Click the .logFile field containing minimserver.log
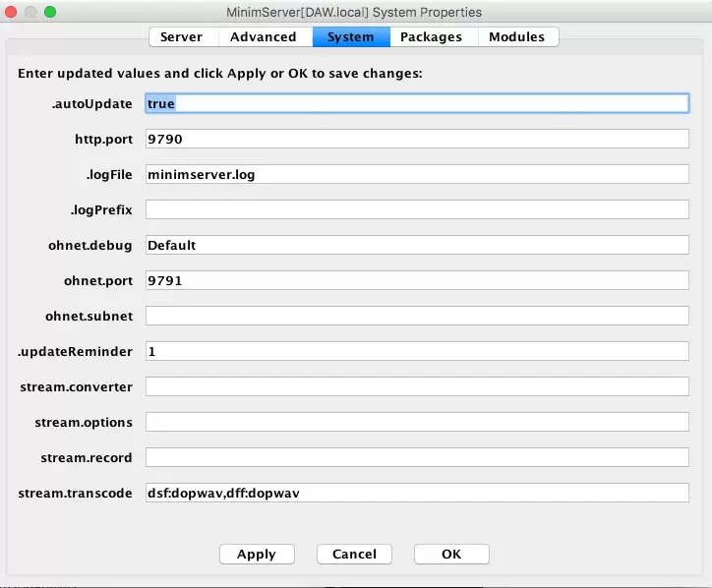This screenshot has width=712, height=588. pyautogui.click(x=416, y=175)
